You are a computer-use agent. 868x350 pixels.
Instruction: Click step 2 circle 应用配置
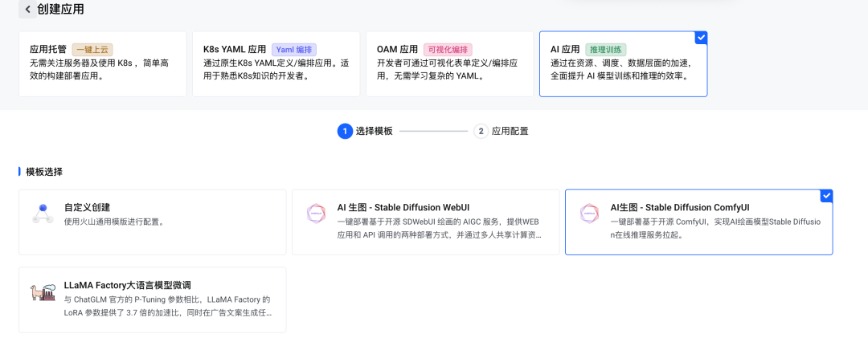pyautogui.click(x=481, y=131)
